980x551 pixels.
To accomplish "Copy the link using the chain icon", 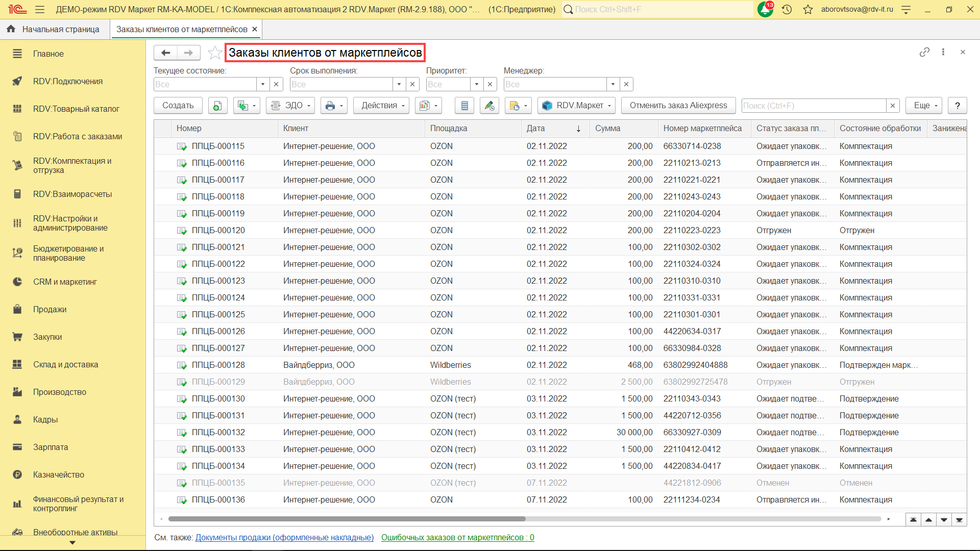I will (x=924, y=52).
